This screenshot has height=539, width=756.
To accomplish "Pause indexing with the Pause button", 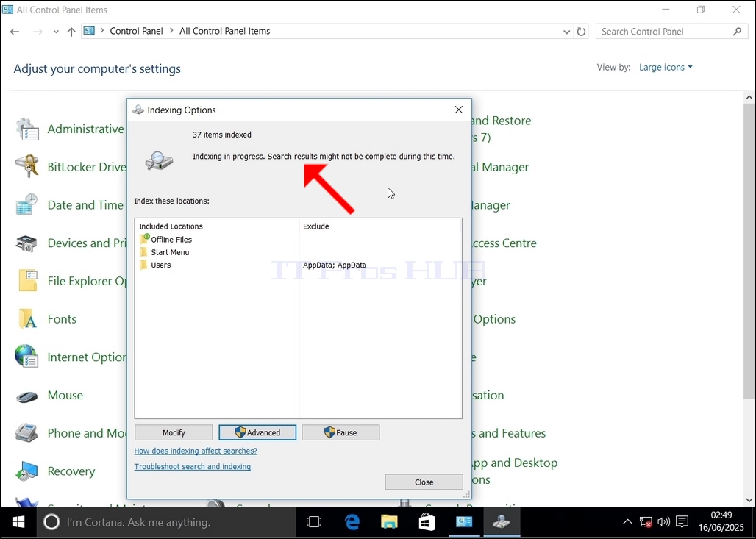I will pyautogui.click(x=341, y=432).
